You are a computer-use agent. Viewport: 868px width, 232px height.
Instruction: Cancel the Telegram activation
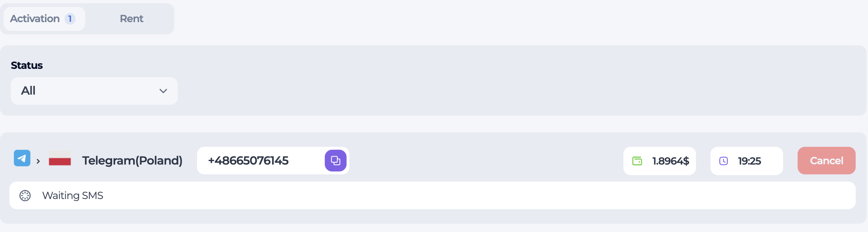click(x=826, y=161)
